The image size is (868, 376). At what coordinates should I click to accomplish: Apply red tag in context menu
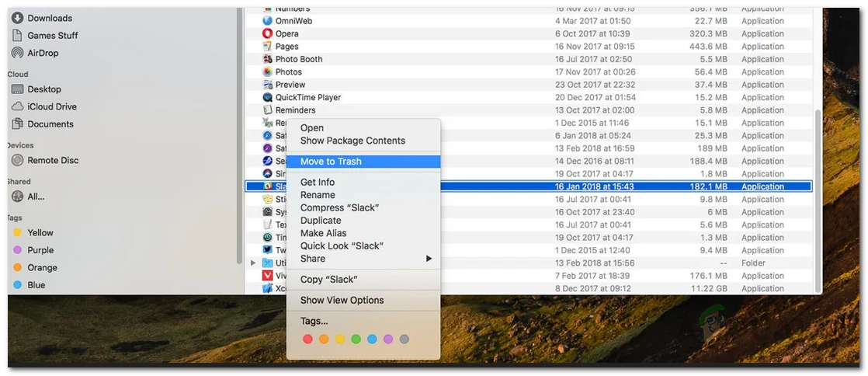point(307,339)
